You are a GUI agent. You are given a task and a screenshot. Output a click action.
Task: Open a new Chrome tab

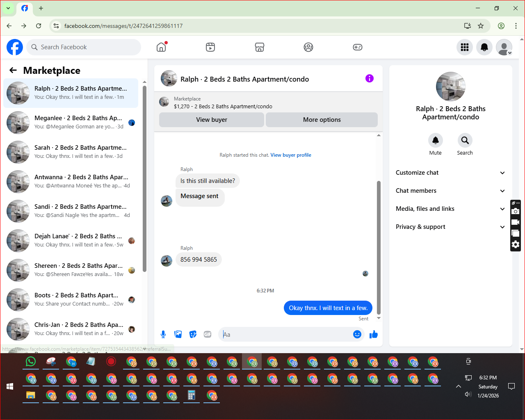point(41,8)
